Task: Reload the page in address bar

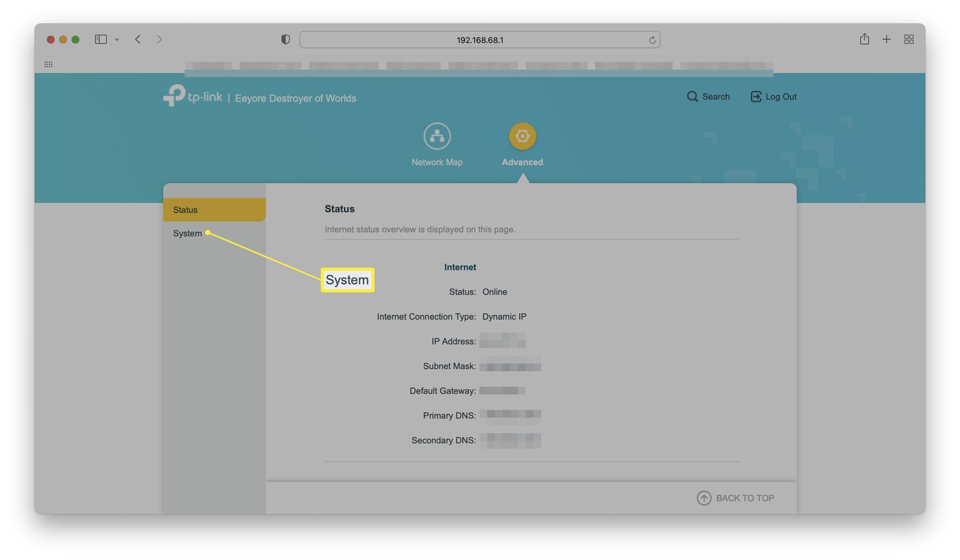Action: [652, 40]
